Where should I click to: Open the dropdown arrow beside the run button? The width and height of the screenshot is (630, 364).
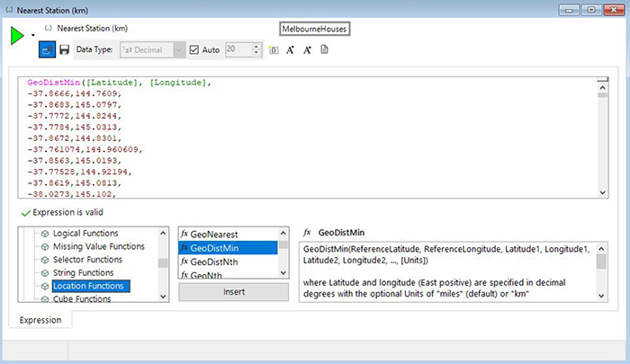(33, 35)
